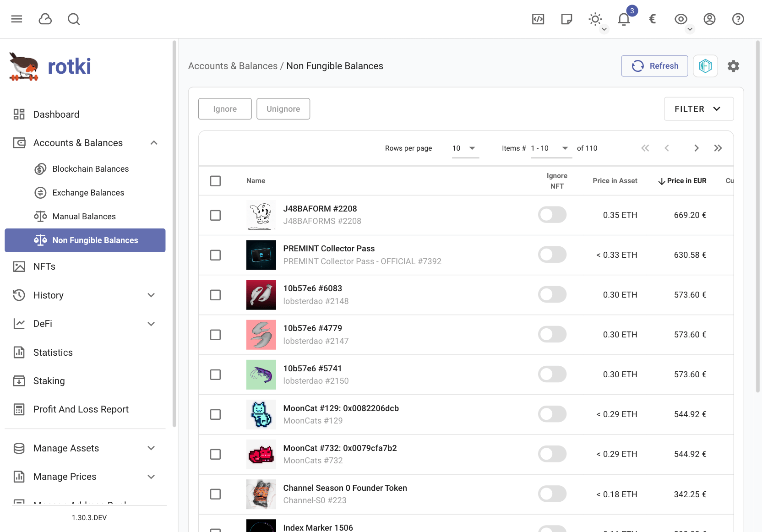Open the theme options chevron under sun icon
The image size is (762, 532).
tap(604, 29)
